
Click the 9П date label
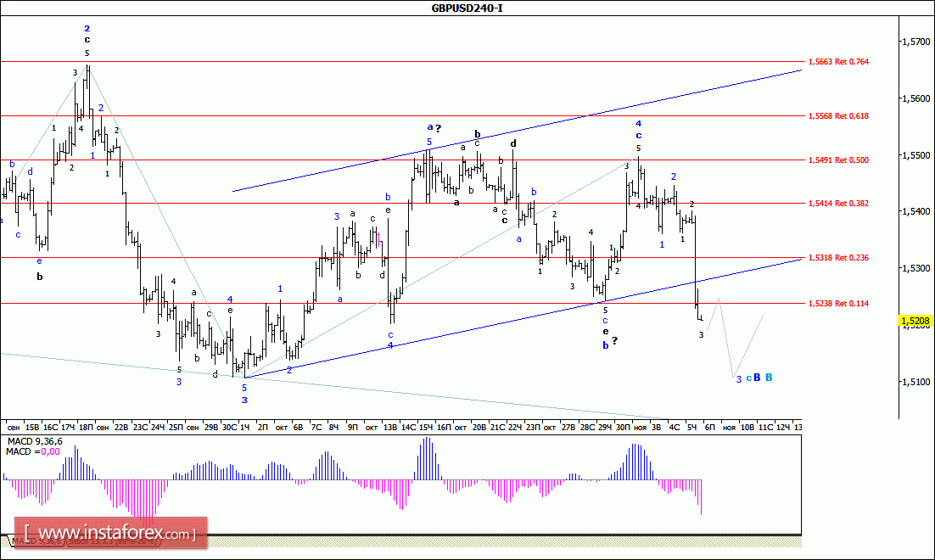pos(352,427)
